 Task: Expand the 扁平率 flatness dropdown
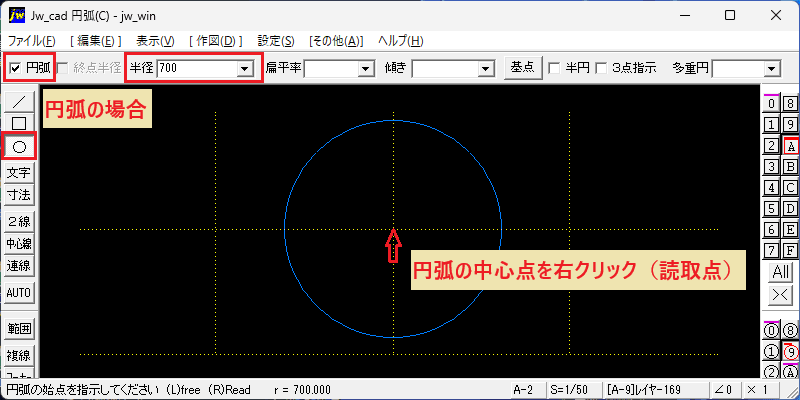[365, 68]
